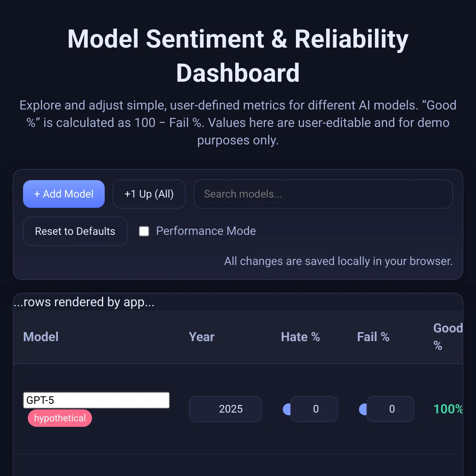Click the Year column header

[202, 337]
